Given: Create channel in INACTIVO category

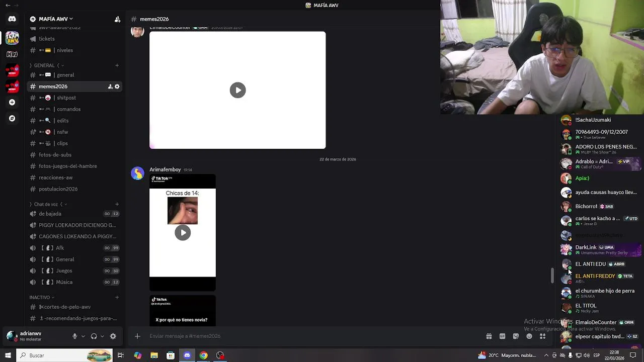Looking at the screenshot, I should point(117,297).
